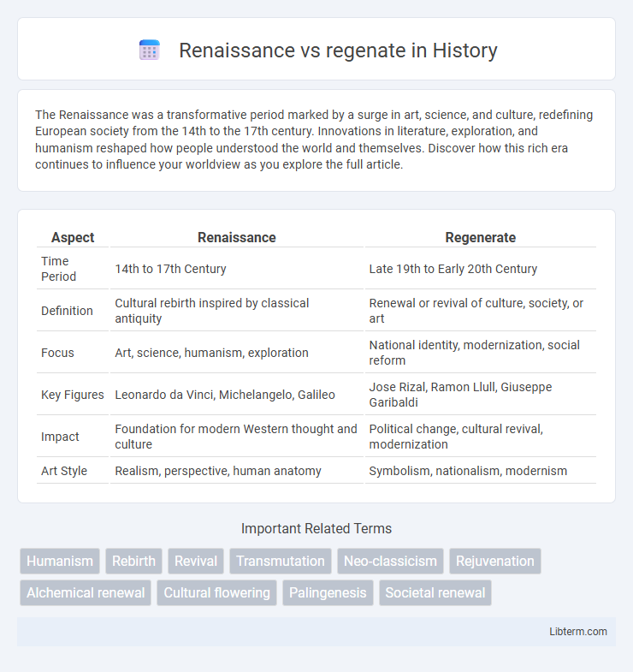Click 'Realism, perspective, human anatomy' cell
633x672 pixels.
237,471
